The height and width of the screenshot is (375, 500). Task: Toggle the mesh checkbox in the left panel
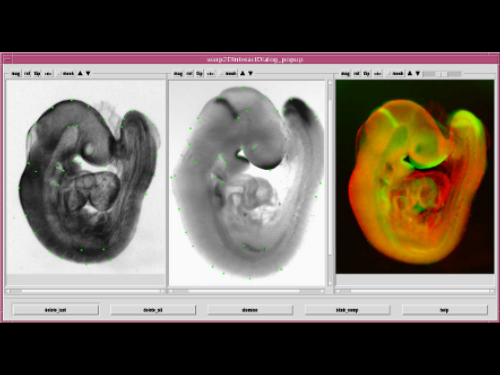66,73
